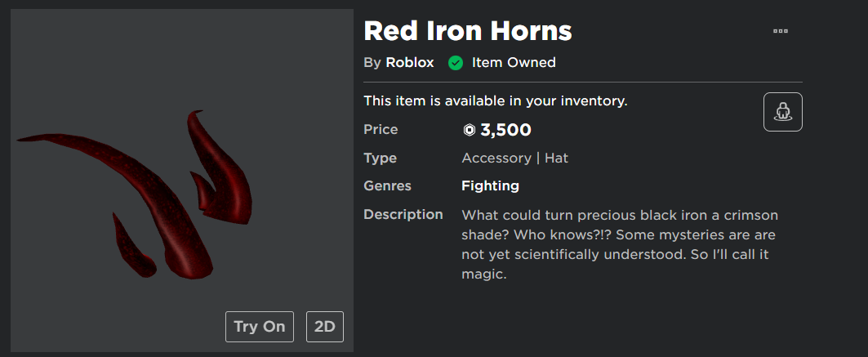This screenshot has width=868, height=357.
Task: Click the Description label
Action: point(403,214)
